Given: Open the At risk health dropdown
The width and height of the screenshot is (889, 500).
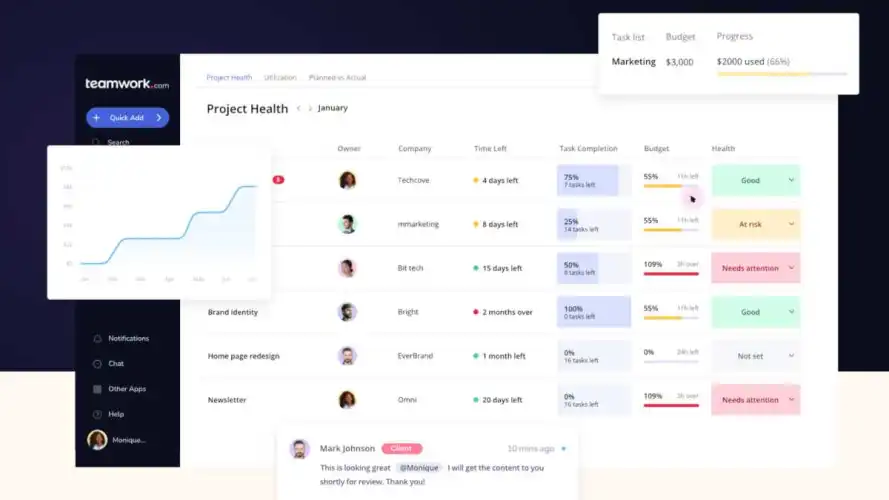Looking at the screenshot, I should coord(792,225).
